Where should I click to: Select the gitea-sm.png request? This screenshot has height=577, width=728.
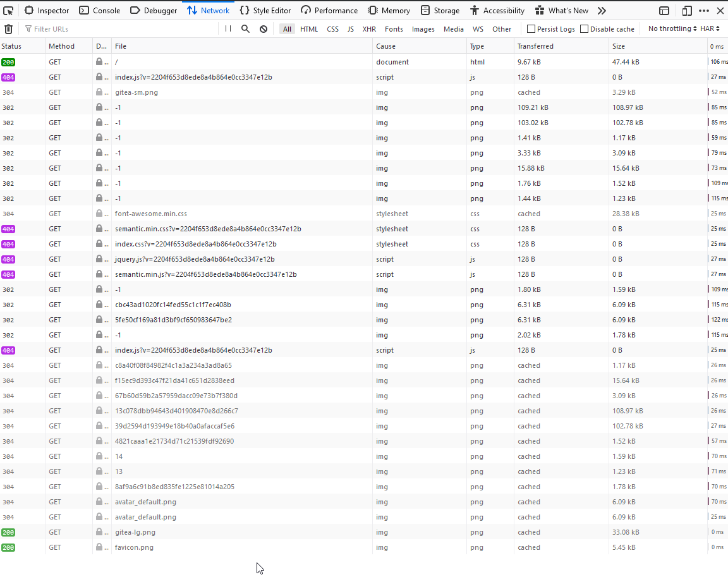coord(364,92)
